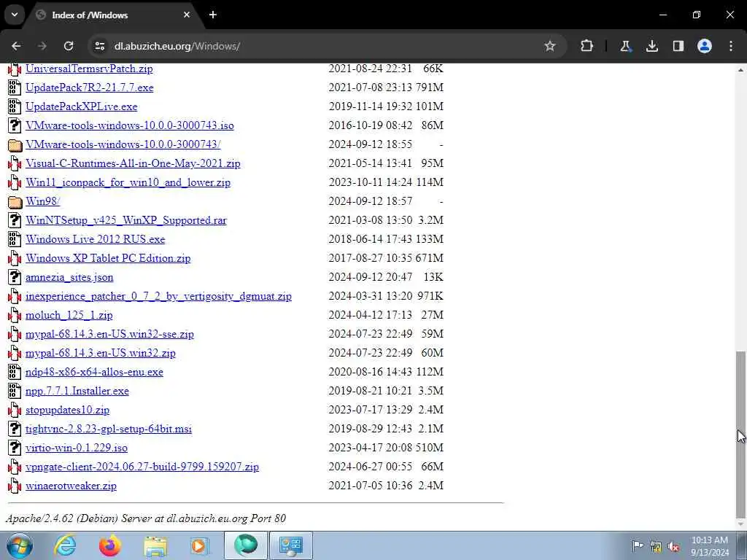Viewport: 747px width, 560px height.
Task: Open the Win98/ directory
Action: [43, 201]
